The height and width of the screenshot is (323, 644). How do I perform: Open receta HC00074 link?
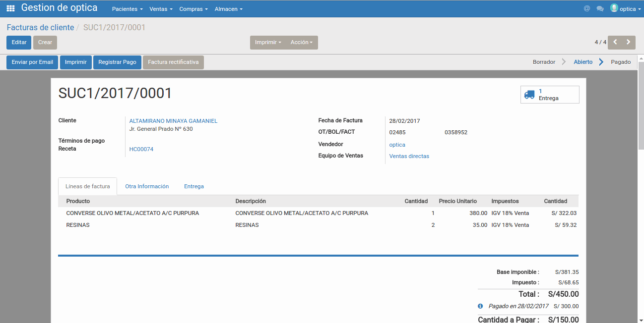141,149
